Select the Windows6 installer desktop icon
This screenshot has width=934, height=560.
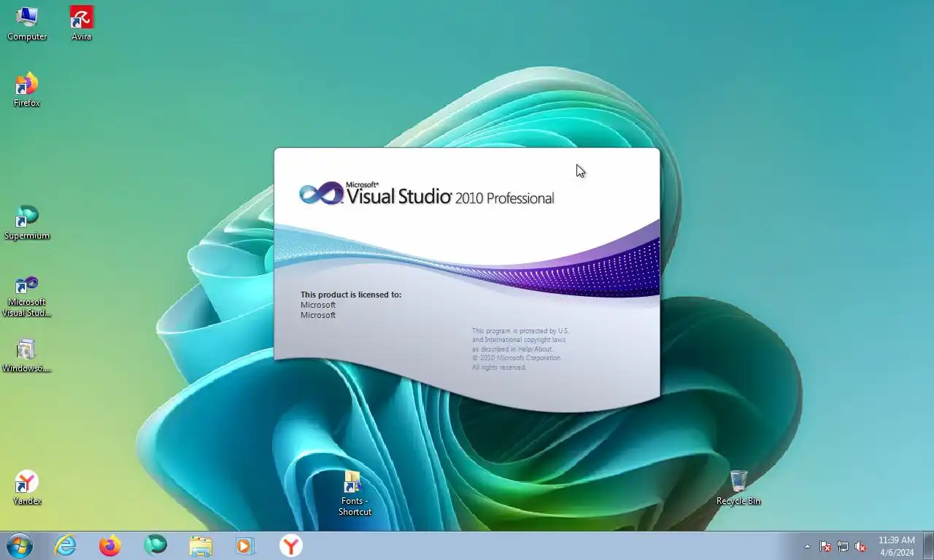point(27,355)
